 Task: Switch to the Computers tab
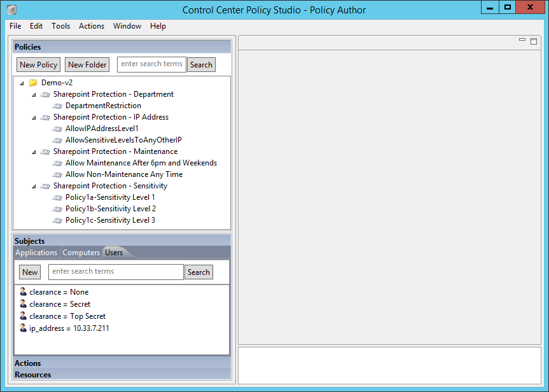coord(81,253)
